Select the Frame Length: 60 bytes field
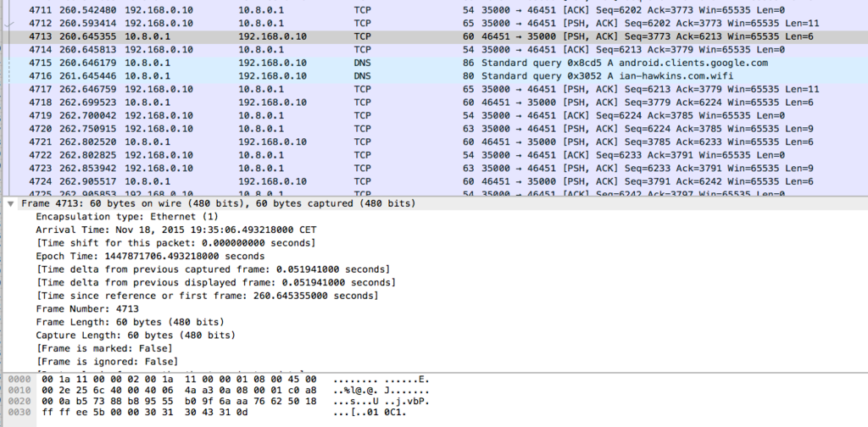Image resolution: width=868 pixels, height=427 pixels. 129,322
